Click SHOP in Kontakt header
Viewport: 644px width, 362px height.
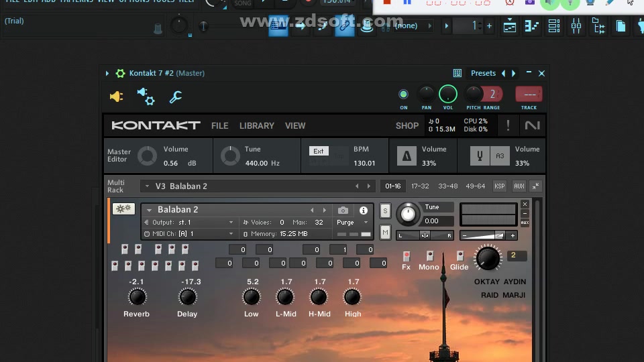pos(407,125)
